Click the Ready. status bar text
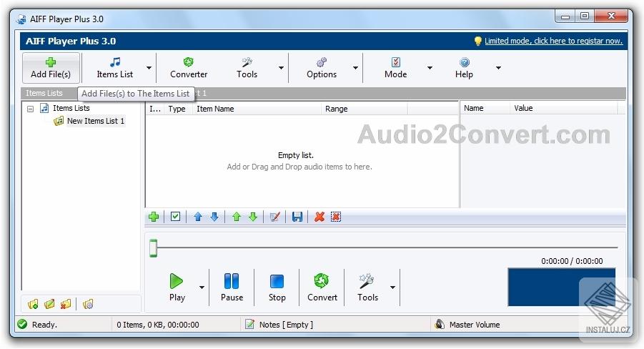 tap(44, 325)
